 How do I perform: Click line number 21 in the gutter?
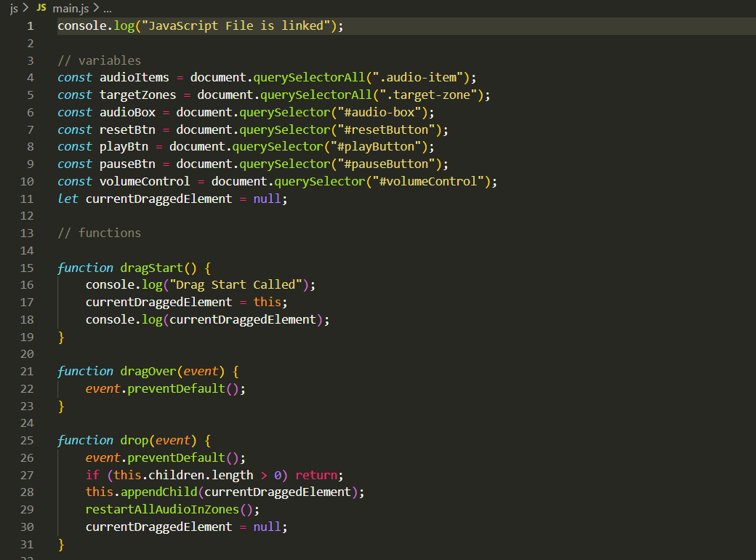27,372
